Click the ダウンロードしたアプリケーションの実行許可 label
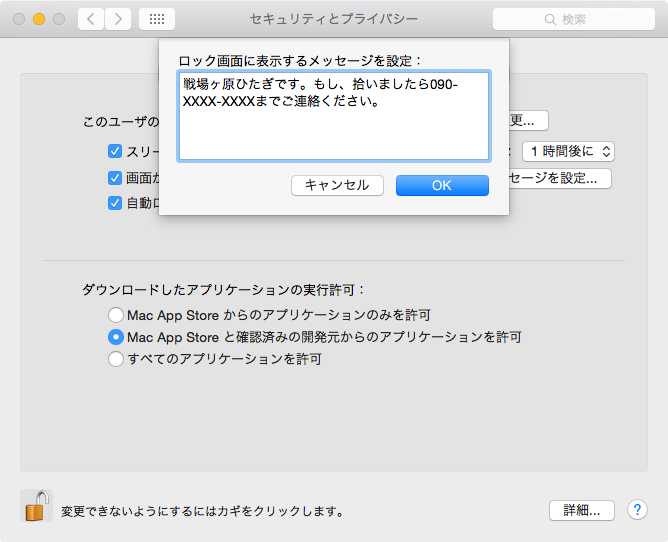The image size is (668, 542). pyautogui.click(x=223, y=290)
